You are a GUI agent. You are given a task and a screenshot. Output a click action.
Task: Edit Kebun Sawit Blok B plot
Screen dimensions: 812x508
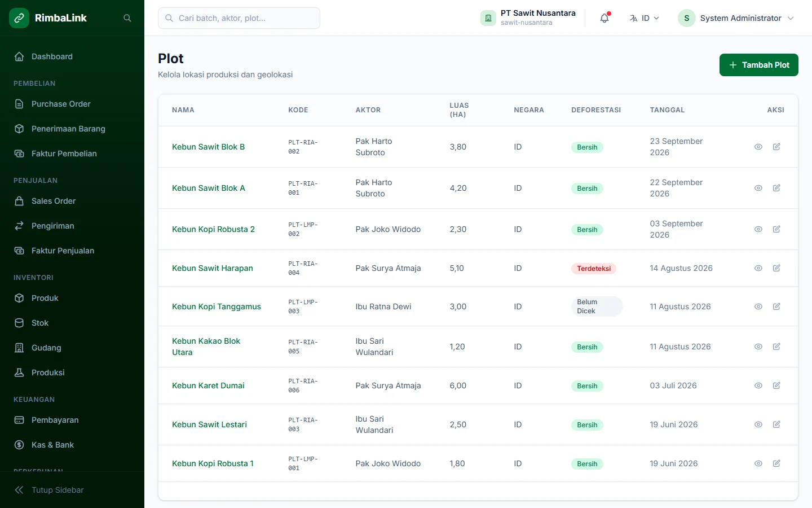[x=776, y=147]
